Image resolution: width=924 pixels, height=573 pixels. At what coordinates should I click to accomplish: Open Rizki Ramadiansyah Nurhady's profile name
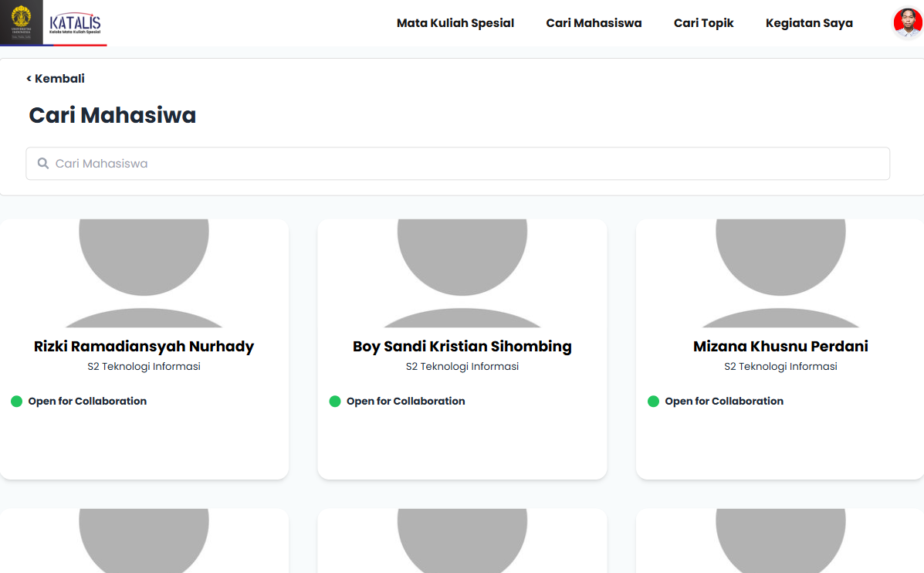pyautogui.click(x=144, y=347)
